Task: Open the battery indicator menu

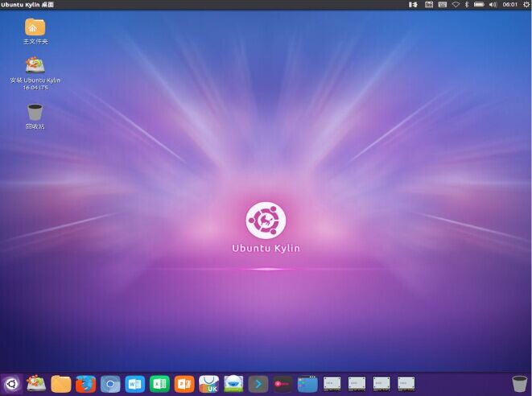Action: coord(478,5)
